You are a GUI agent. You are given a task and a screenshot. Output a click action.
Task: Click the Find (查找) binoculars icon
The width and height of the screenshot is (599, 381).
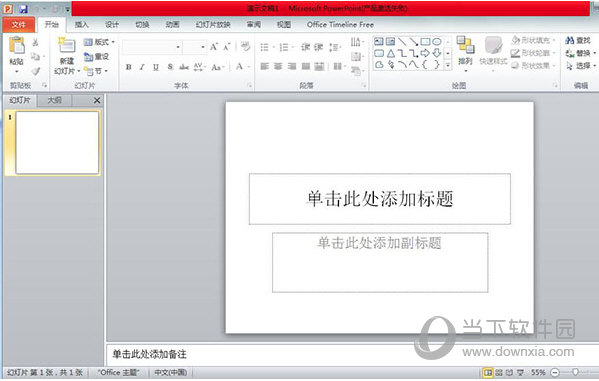pos(570,41)
